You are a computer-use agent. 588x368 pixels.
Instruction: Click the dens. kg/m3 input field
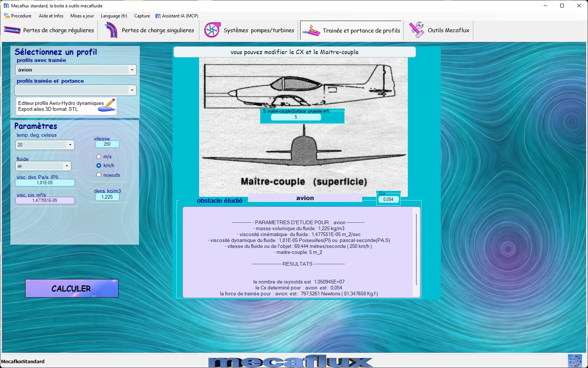click(107, 197)
